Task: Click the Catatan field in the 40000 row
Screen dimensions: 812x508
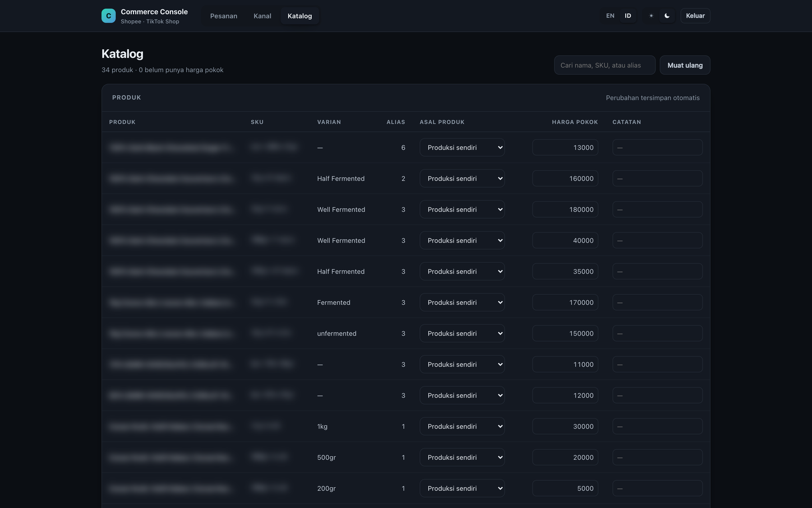Action: (657, 240)
